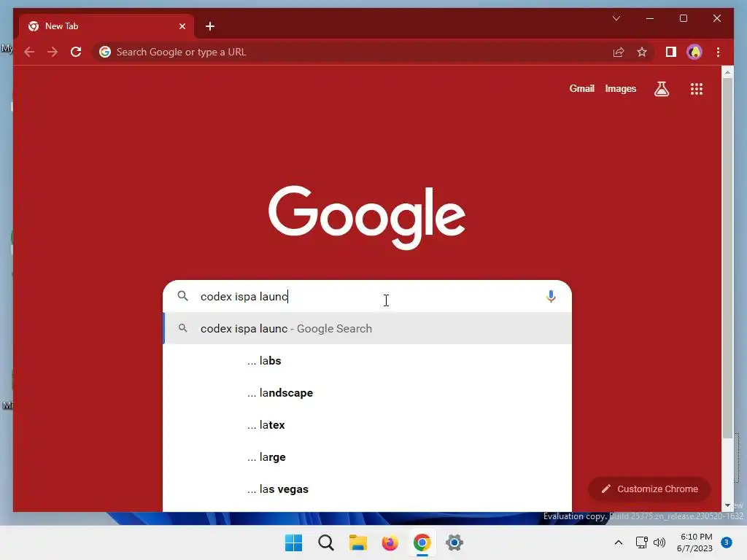Image resolution: width=747 pixels, height=560 pixels.
Task: Open a new tab with plus button
Action: pos(210,26)
